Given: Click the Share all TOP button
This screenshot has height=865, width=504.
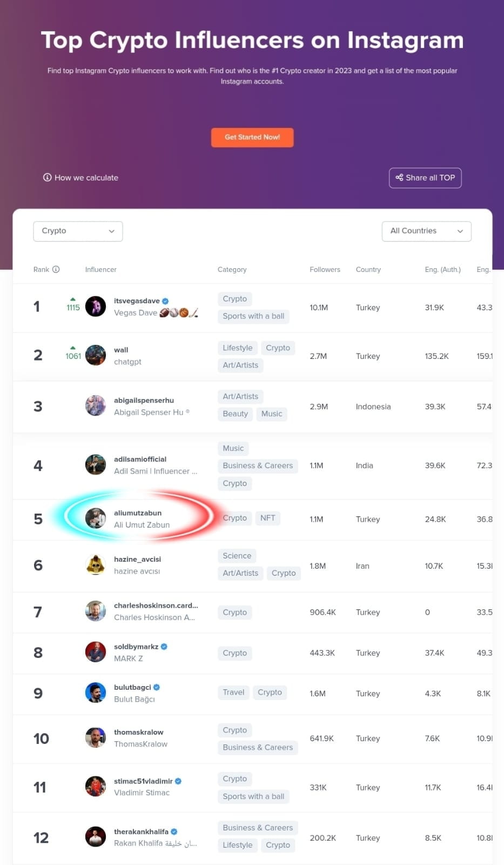Looking at the screenshot, I should 425,177.
